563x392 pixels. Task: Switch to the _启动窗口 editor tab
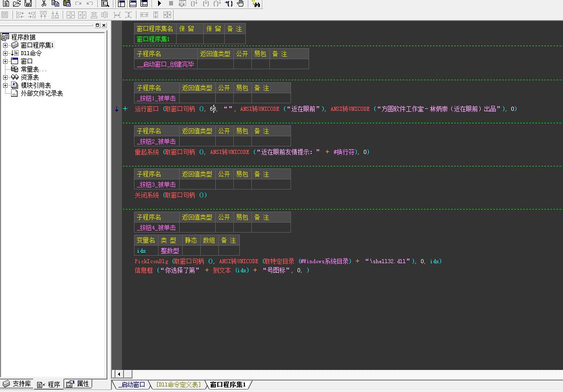(x=132, y=384)
